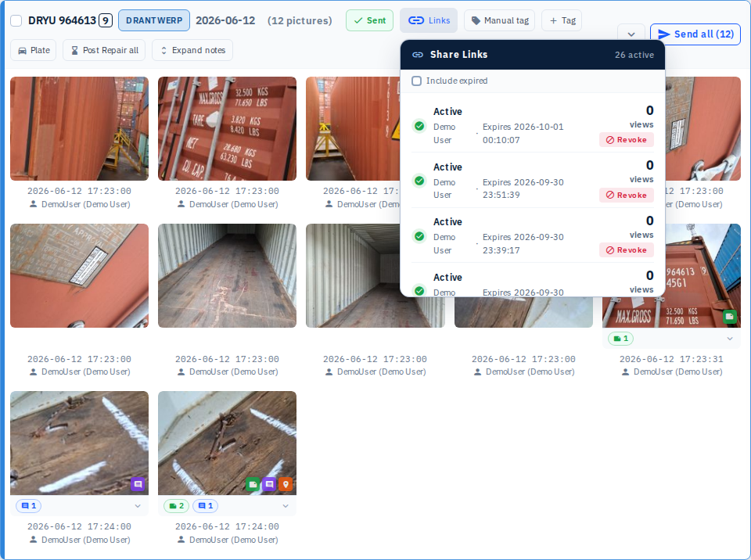Open the Links menu
Image resolution: width=751 pixels, height=560 pixels.
[x=429, y=20]
